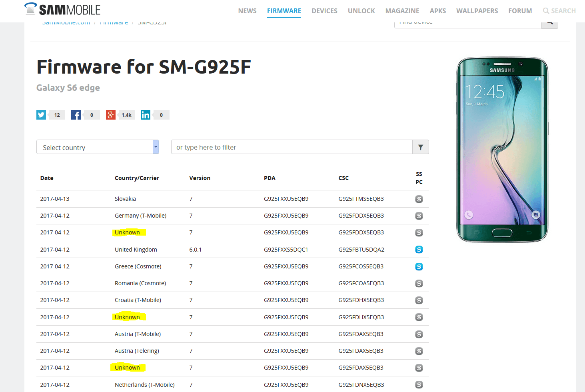The width and height of the screenshot is (585, 392).
Task: Click blue Smart Switch icon for Greece (Cosmote)
Action: (x=419, y=266)
